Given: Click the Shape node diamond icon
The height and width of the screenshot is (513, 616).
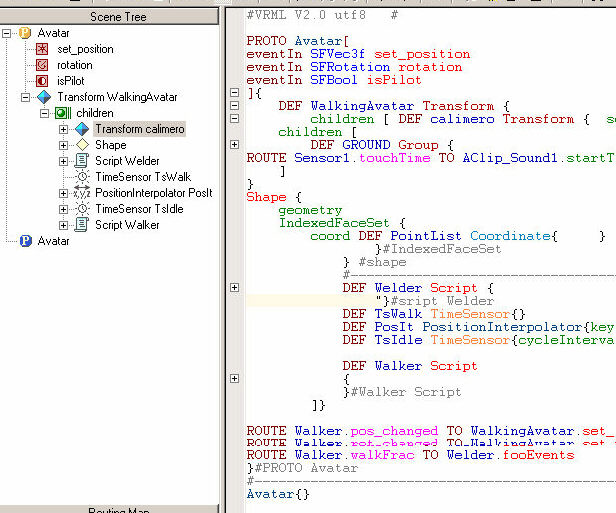Looking at the screenshot, I should 82,145.
